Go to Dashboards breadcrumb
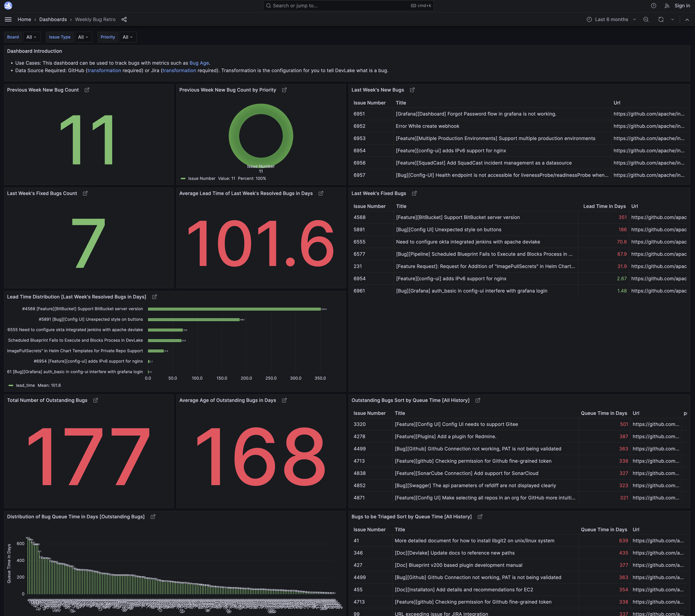This screenshot has width=695, height=616. (x=53, y=19)
